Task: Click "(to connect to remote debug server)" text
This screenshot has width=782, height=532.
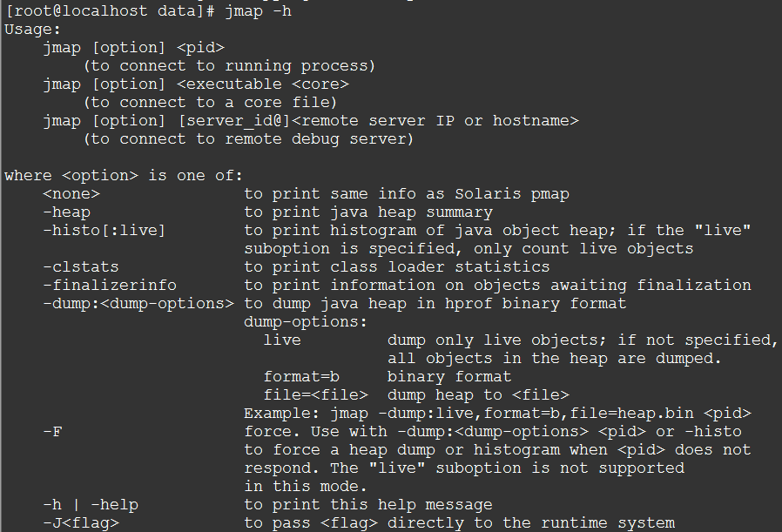Action: [x=248, y=138]
